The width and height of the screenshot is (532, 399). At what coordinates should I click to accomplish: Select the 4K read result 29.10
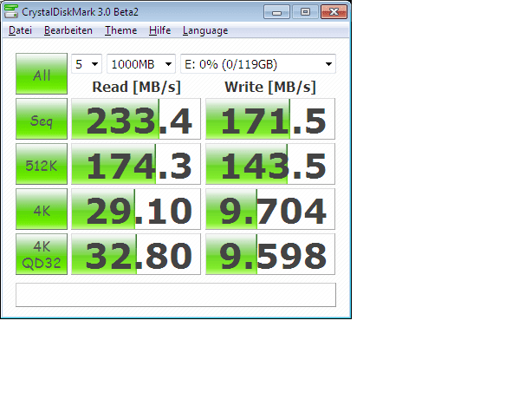click(136, 209)
